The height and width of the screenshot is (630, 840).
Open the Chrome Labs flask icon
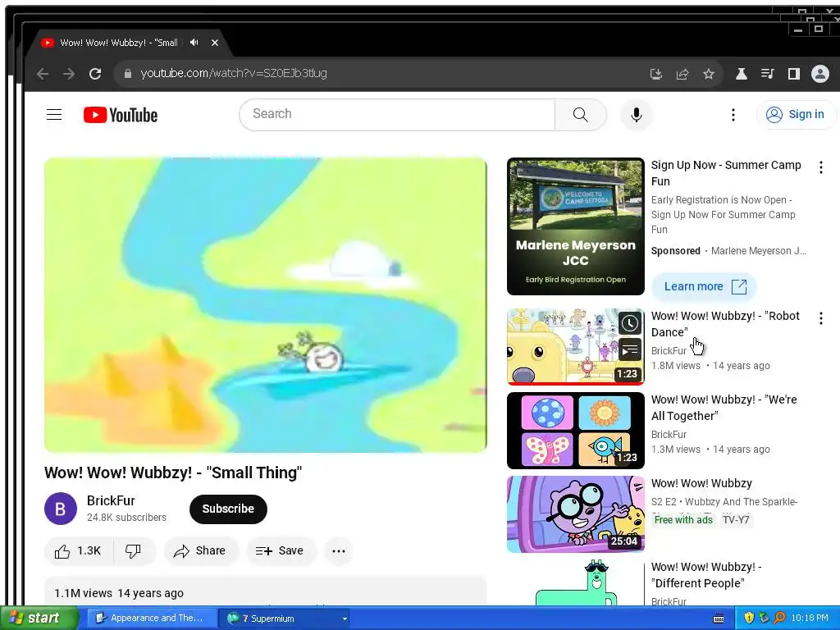click(741, 74)
